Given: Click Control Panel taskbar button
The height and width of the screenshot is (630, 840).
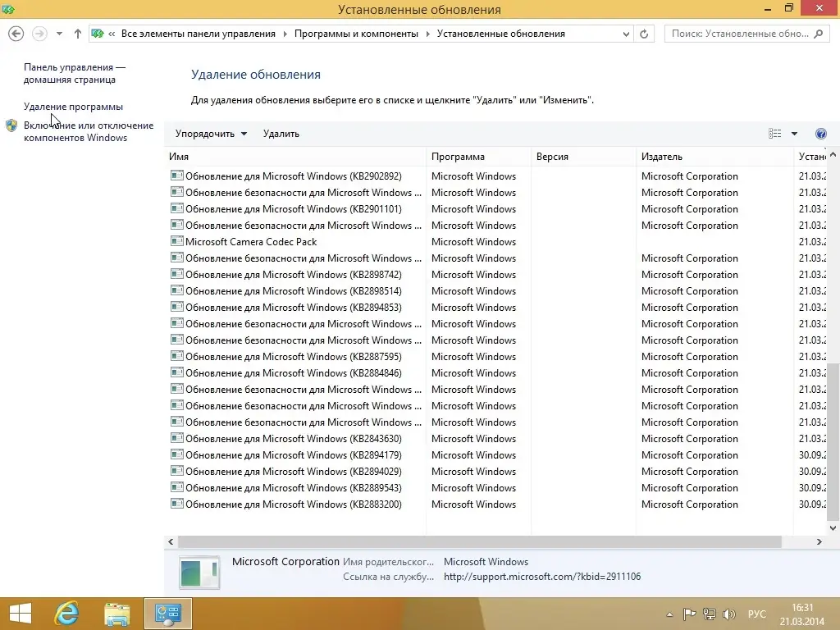Looking at the screenshot, I should click(167, 614).
